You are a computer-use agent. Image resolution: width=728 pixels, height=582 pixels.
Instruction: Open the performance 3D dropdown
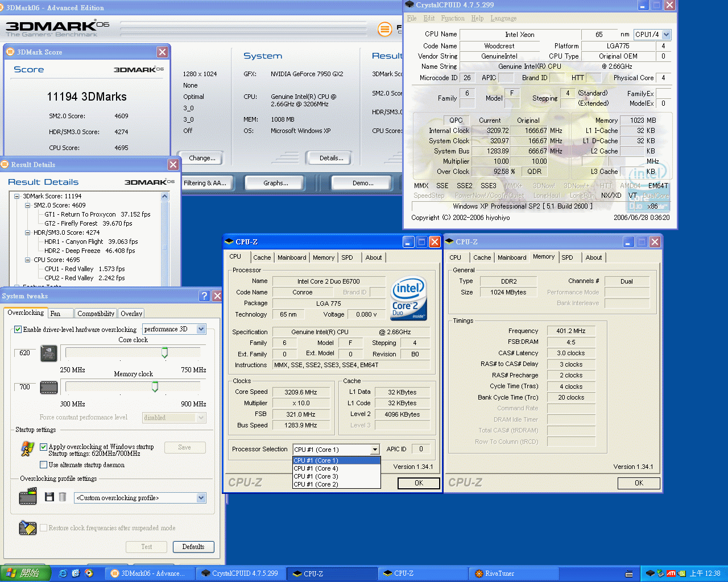click(201, 329)
